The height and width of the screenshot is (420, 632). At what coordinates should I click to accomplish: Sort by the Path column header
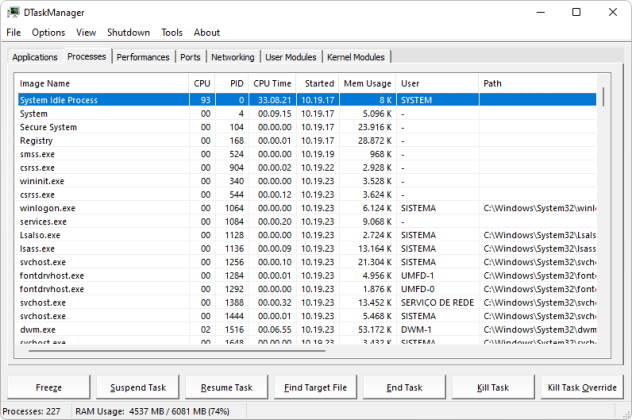click(x=538, y=83)
